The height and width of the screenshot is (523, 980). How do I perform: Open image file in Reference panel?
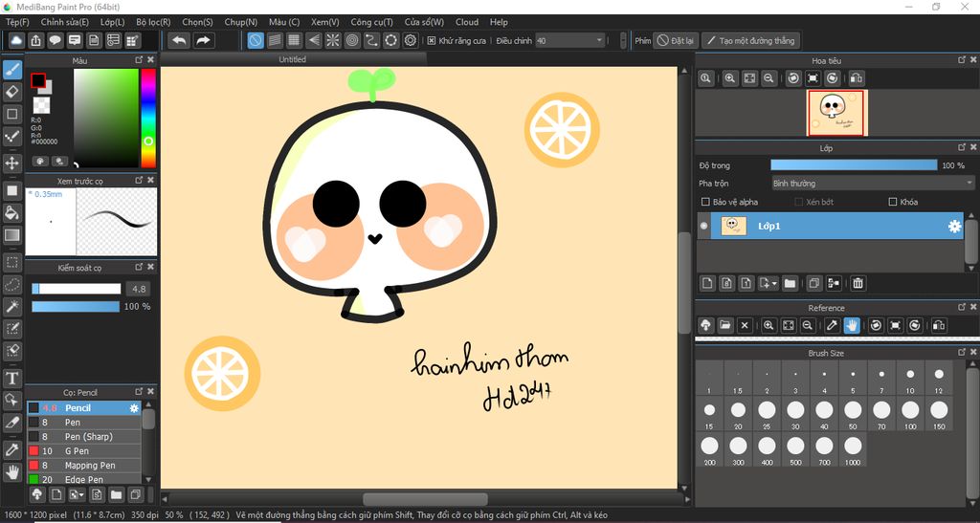pyautogui.click(x=725, y=325)
